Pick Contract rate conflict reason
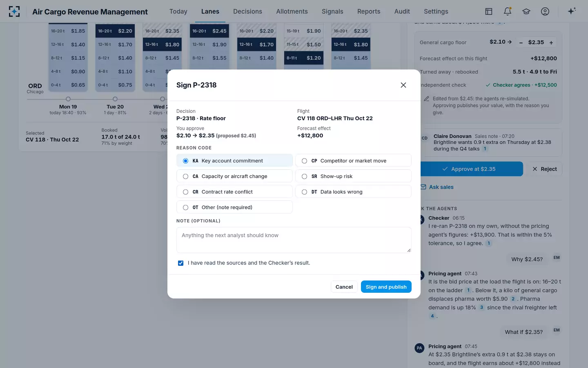Screen dimensions: 588x368 (x=234, y=192)
